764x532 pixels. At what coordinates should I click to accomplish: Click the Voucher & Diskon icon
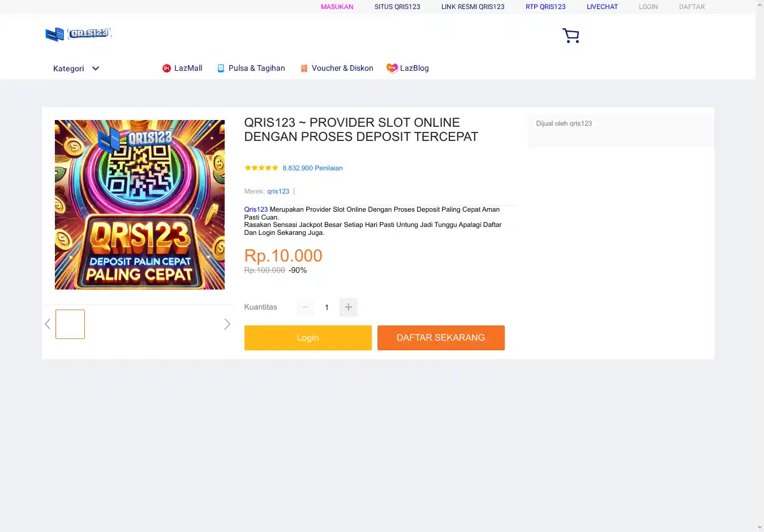point(304,68)
